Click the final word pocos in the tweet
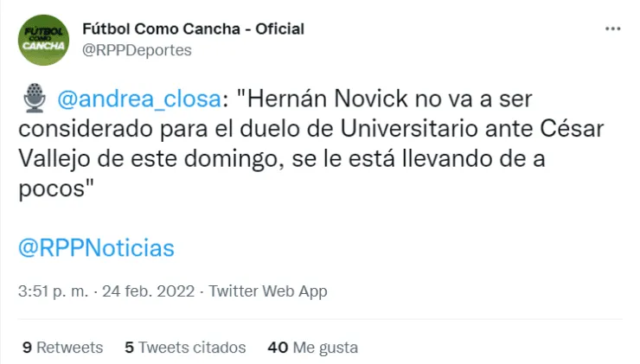This screenshot has width=640, height=364. pyautogui.click(x=51, y=191)
